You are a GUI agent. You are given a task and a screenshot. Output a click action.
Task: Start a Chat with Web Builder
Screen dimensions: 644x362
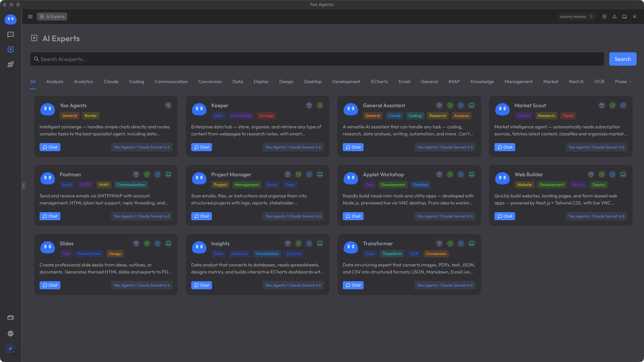(504, 216)
